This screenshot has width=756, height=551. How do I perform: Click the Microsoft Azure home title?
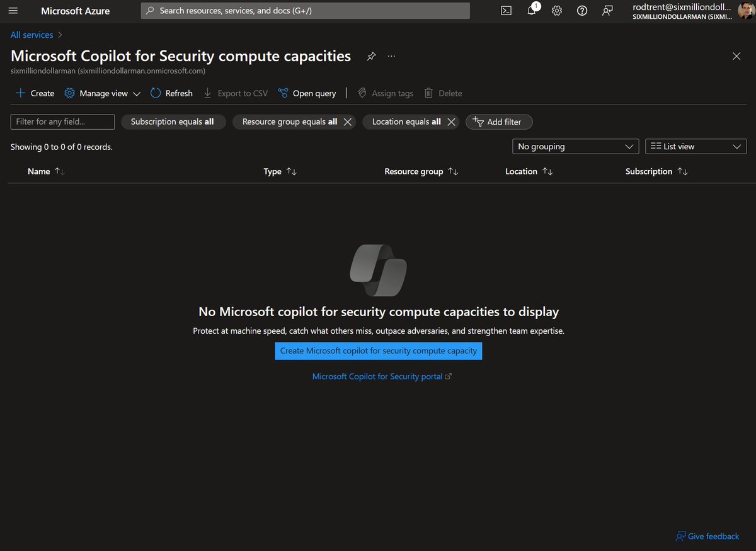76,11
